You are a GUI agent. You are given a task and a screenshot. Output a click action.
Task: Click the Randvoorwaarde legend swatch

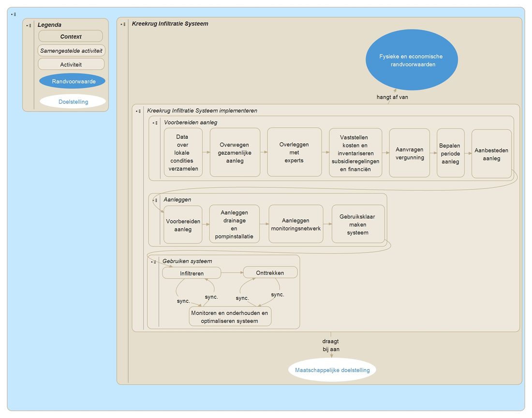click(72, 81)
